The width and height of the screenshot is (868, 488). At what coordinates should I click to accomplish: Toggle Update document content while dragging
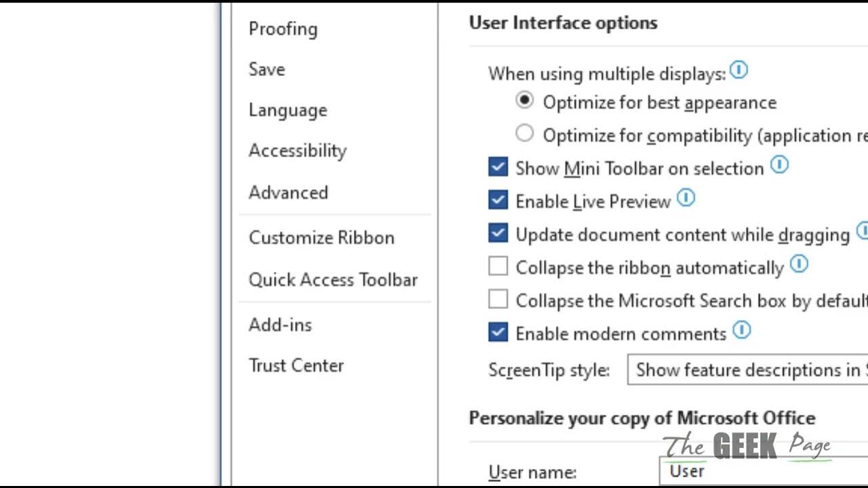coord(498,234)
